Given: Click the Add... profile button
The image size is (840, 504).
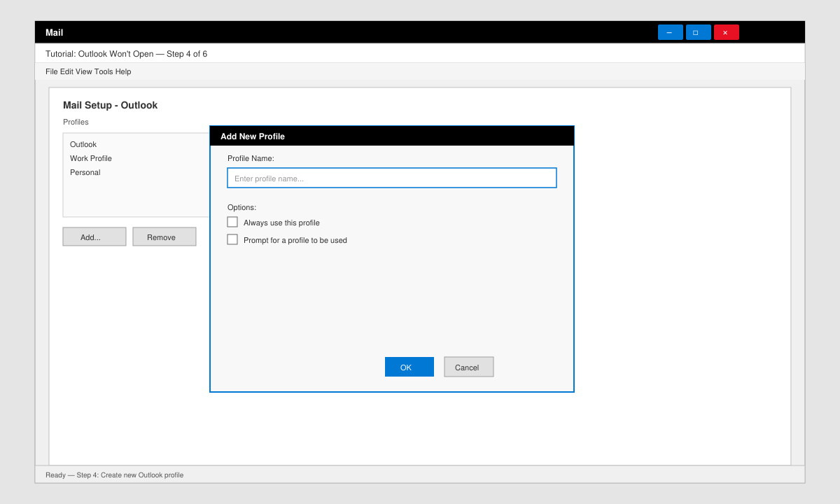Looking at the screenshot, I should [94, 237].
